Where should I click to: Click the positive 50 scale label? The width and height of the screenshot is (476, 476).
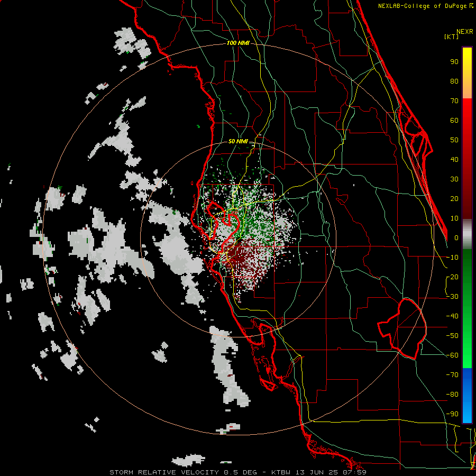(x=454, y=140)
